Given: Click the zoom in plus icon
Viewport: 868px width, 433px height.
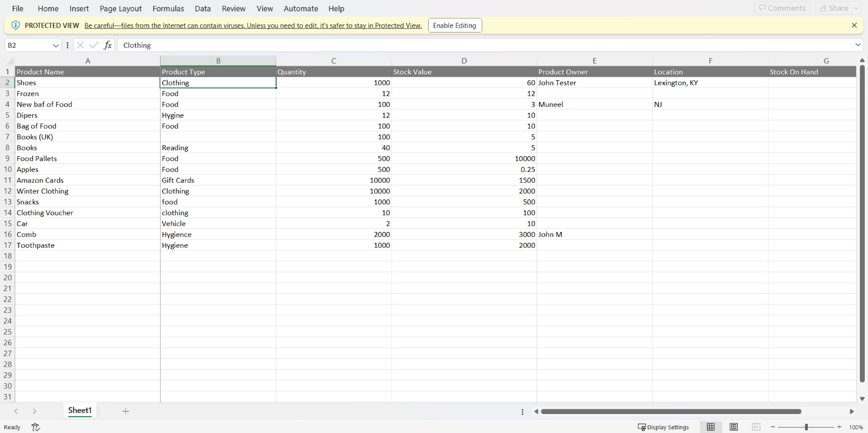Looking at the screenshot, I should pyautogui.click(x=839, y=427).
